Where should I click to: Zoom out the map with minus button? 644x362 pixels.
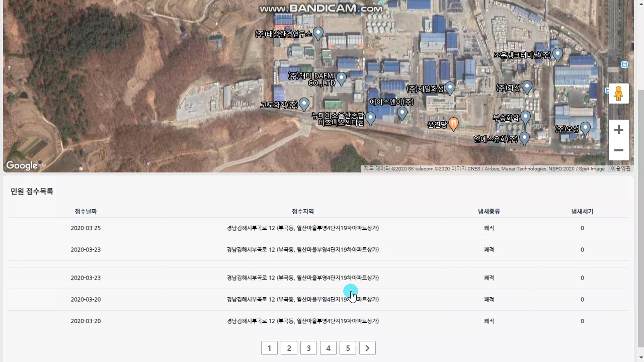pos(618,150)
